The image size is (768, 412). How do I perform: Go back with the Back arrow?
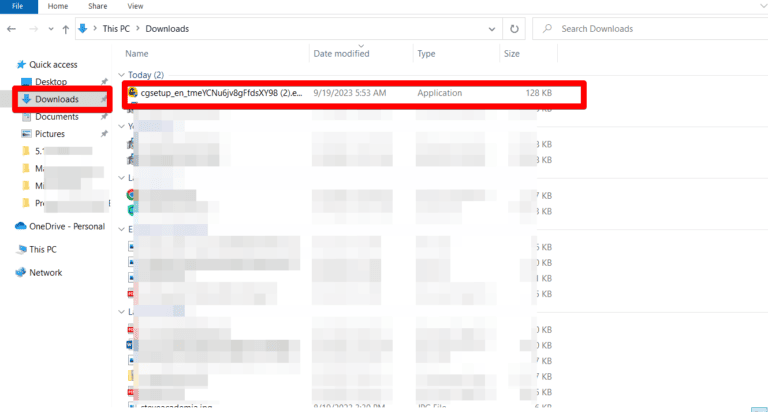point(11,29)
